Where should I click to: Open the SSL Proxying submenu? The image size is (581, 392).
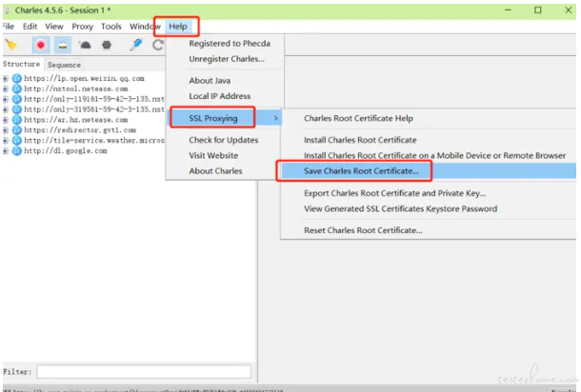pos(225,118)
